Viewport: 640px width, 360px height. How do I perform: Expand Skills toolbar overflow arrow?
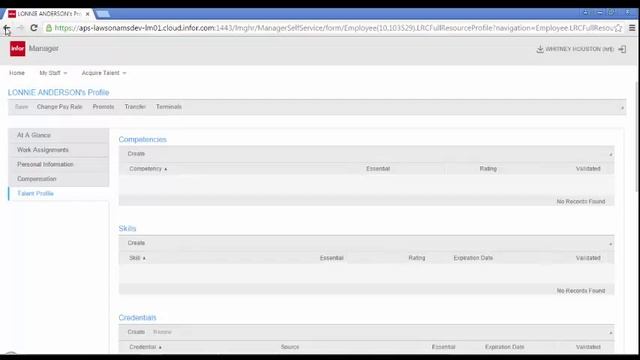point(611,244)
